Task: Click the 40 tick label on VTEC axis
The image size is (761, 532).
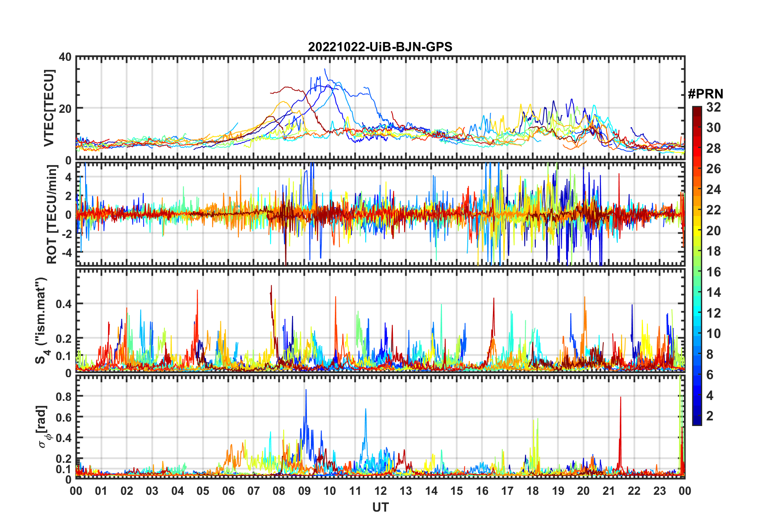Action: 65,57
